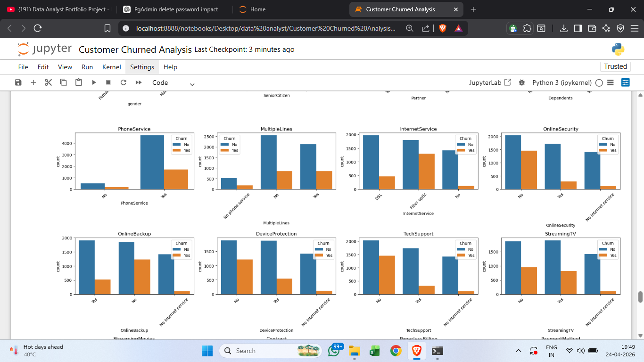Click the Jupyter logo
Viewport: 644px width, 362px height.
click(44, 49)
